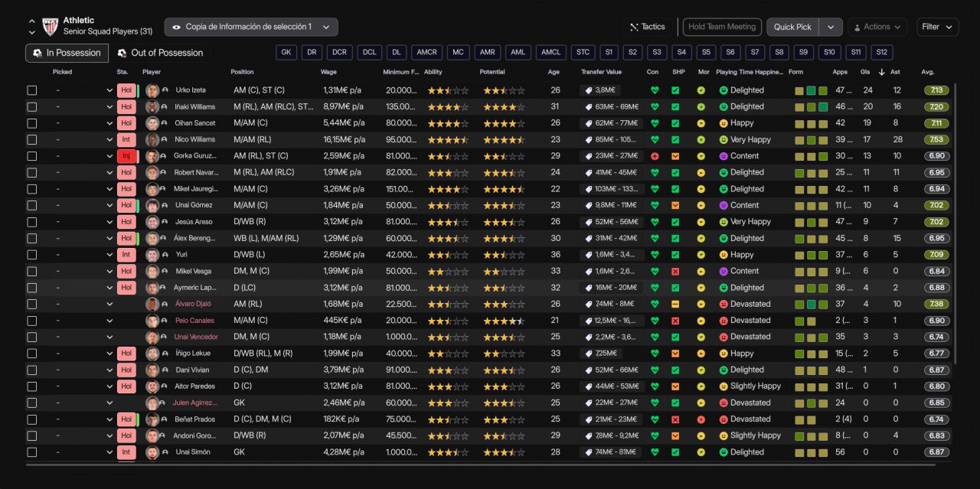This screenshot has width=980, height=489.
Task: Click the first form square for Urko Izeta
Action: point(799,90)
